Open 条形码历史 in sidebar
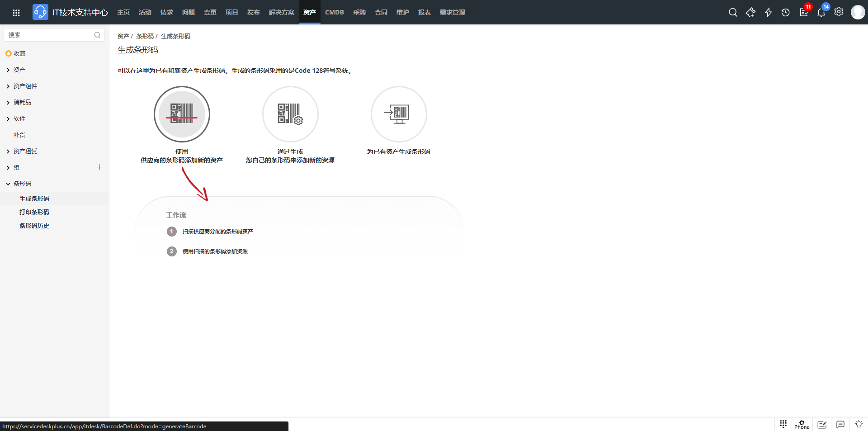 [34, 226]
